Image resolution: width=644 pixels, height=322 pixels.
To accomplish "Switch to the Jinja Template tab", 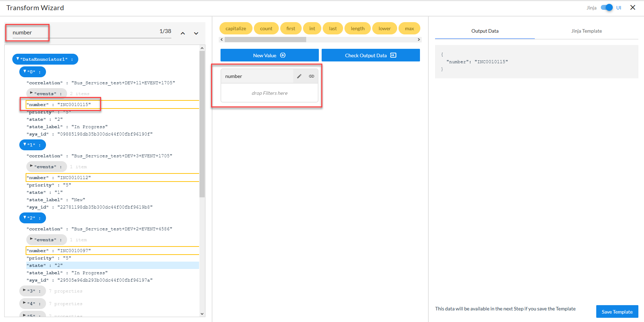I will pyautogui.click(x=586, y=31).
